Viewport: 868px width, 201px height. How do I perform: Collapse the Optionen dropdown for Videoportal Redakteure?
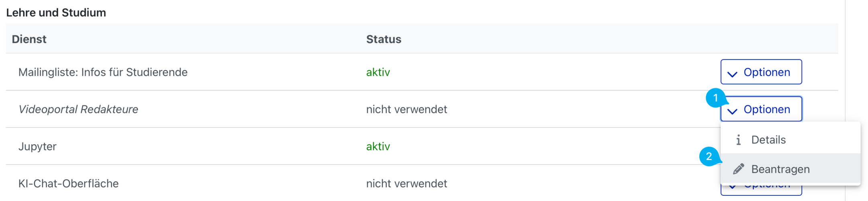pyautogui.click(x=762, y=109)
